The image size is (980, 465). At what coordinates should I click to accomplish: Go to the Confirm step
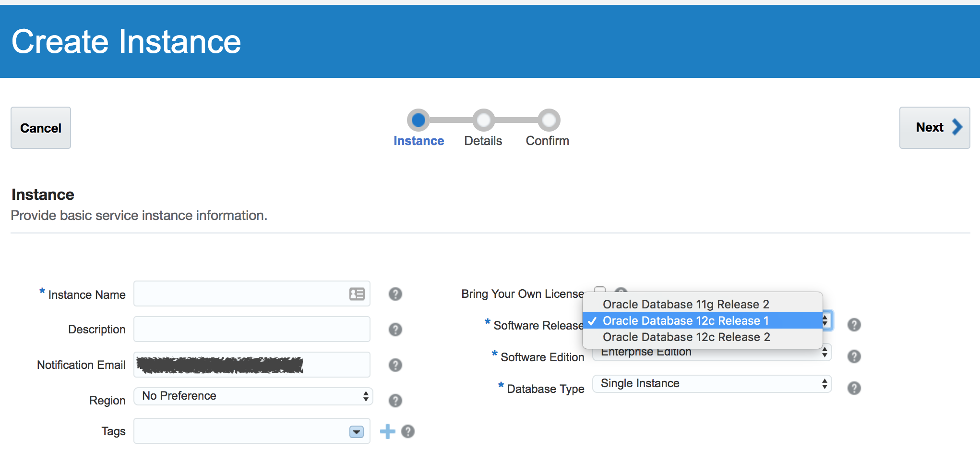click(549, 120)
